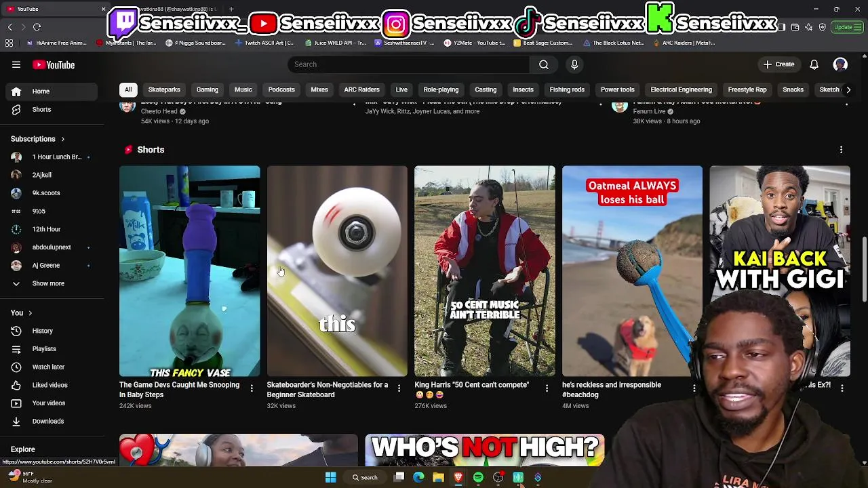This screenshot has height=488, width=868.
Task: Click the page vertical scrollbar thumb
Action: (864, 269)
